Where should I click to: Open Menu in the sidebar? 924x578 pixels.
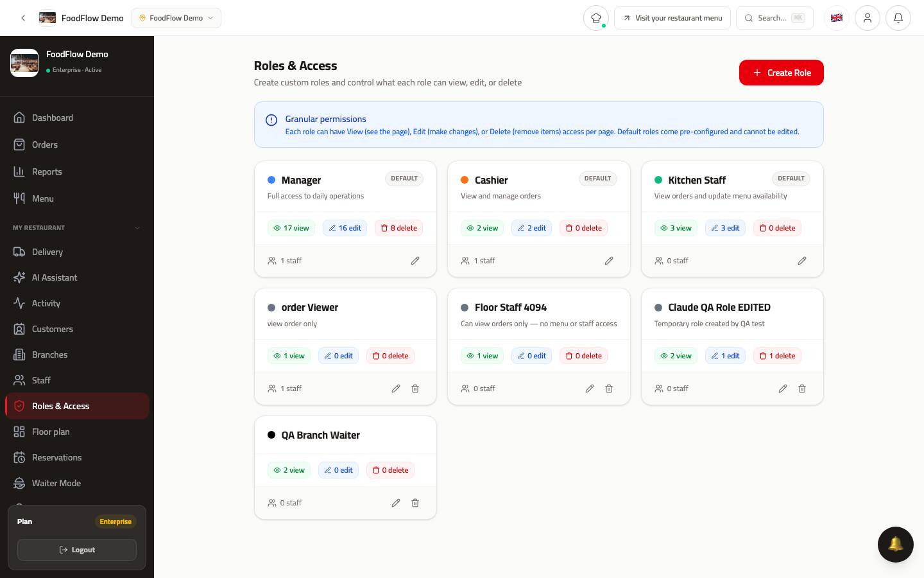(77, 198)
